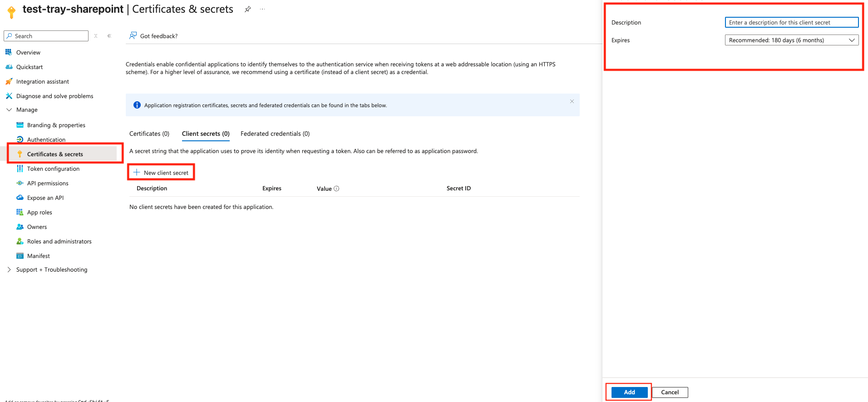Screen dimensions: 868x402
Task: Click the Got feedback person icon
Action: [x=133, y=35]
